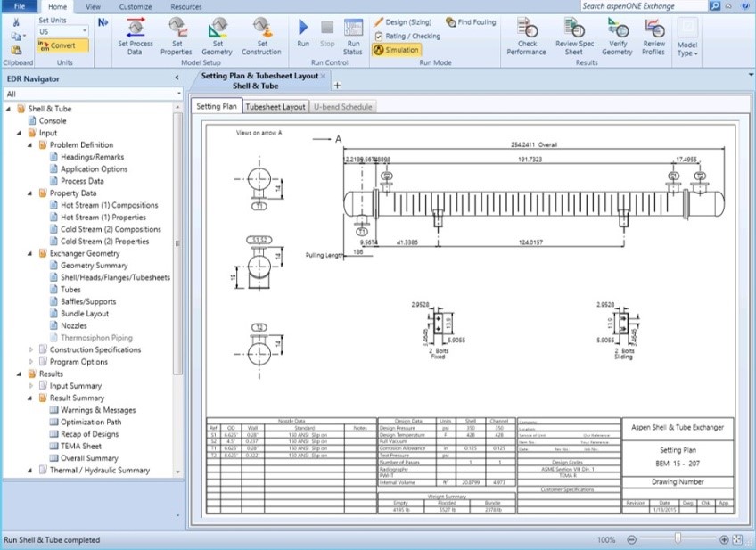Click the aspenONE Exchange search field

coord(642,6)
